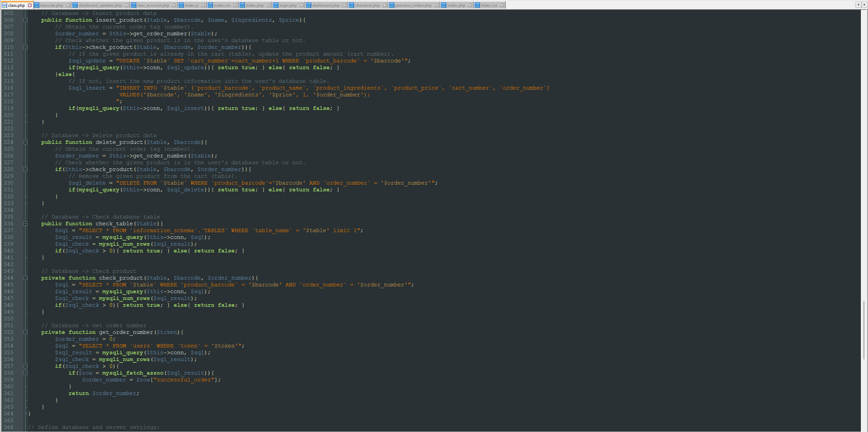Click the file icon on the dashboard.php tab

308,5
